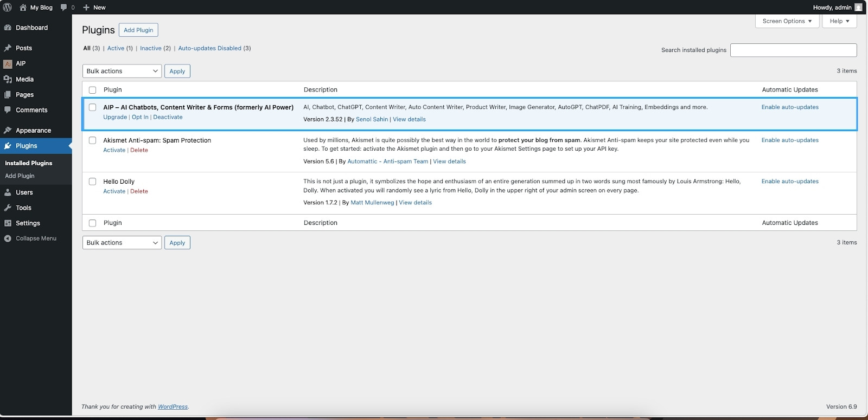Open the top Bulk actions dropdown
Image resolution: width=868 pixels, height=420 pixels.
pyautogui.click(x=122, y=71)
